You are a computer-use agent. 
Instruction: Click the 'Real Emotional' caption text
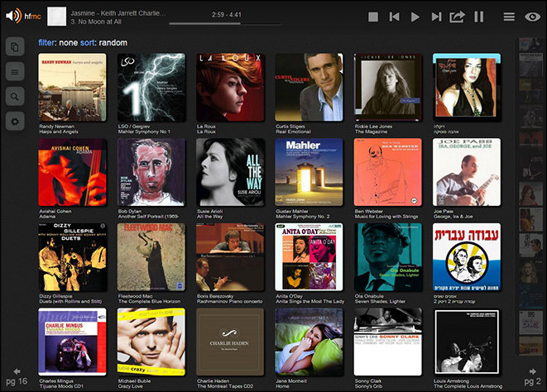pos(293,131)
